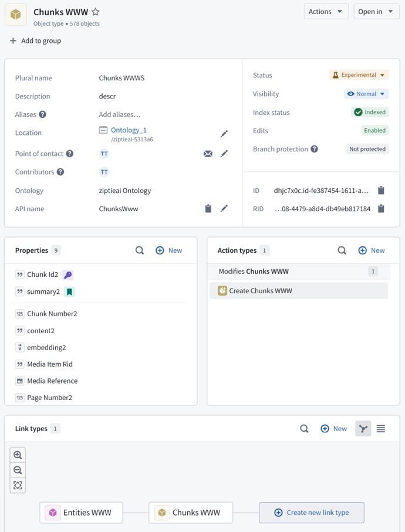This screenshot has height=532, width=405.
Task: Edit the API name with pencil icon
Action: click(224, 208)
